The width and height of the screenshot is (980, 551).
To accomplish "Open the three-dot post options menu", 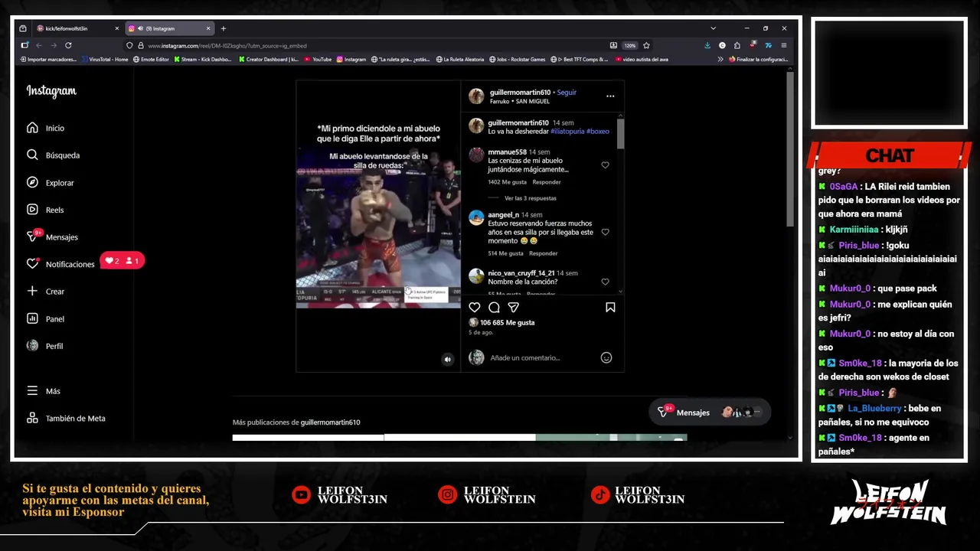I will point(610,96).
